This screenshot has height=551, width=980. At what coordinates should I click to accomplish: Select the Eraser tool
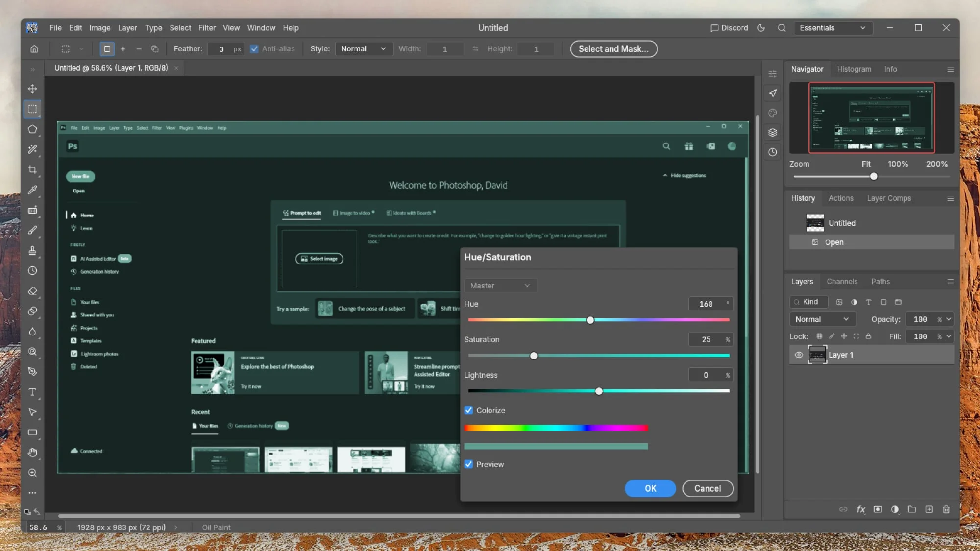pos(32,291)
